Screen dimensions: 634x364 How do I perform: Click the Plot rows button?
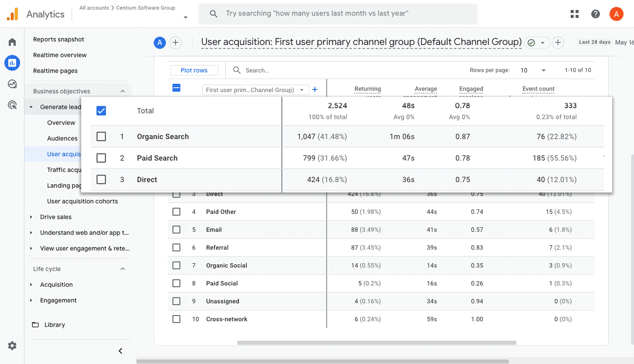194,70
